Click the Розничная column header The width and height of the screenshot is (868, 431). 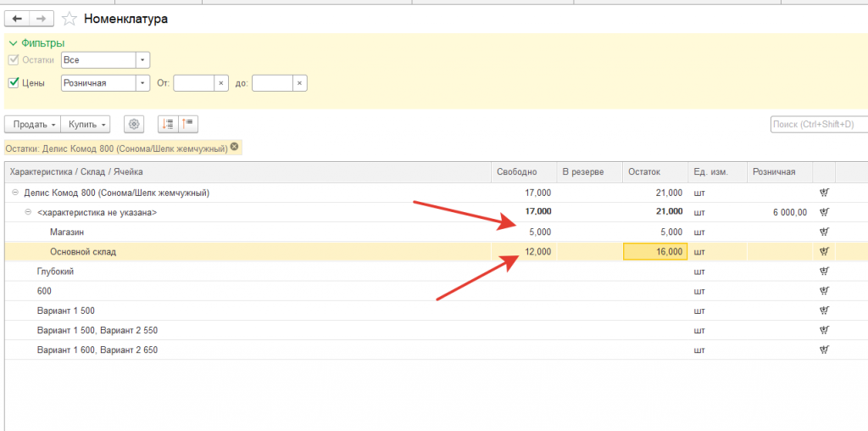(x=780, y=172)
